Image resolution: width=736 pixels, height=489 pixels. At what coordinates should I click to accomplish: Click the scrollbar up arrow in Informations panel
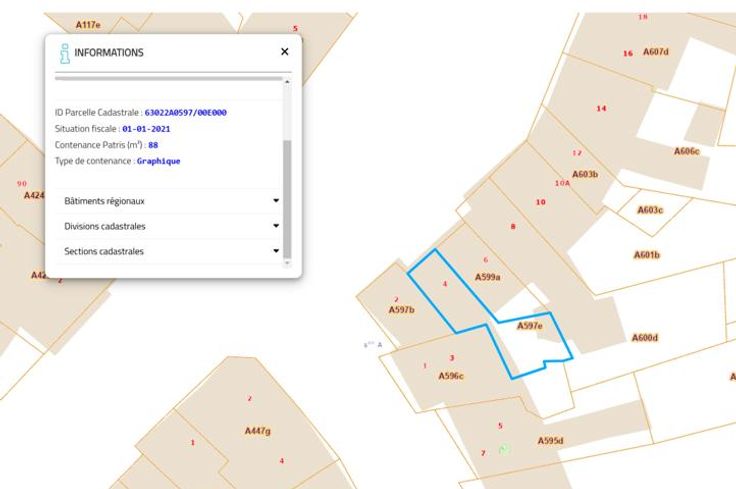[287, 82]
